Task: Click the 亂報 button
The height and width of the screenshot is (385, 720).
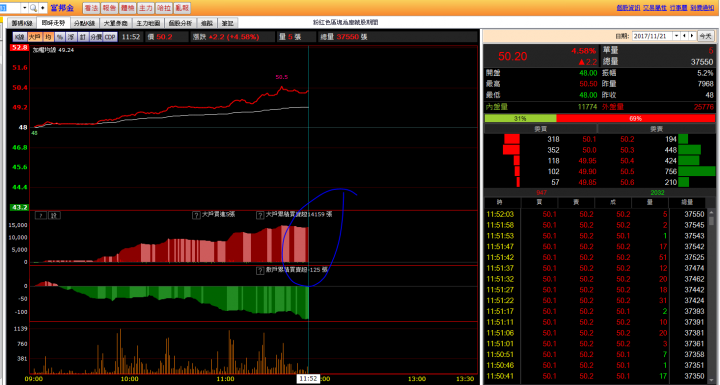Action: point(182,8)
